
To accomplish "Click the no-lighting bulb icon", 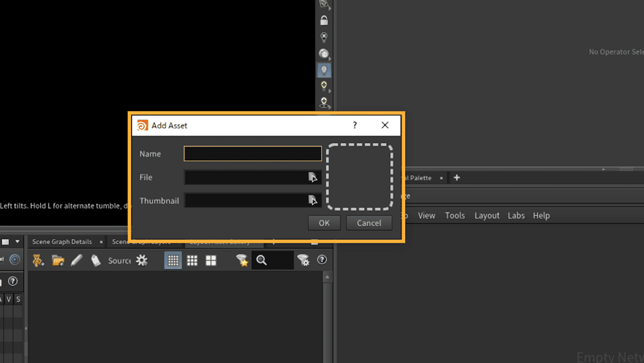I will click(324, 37).
